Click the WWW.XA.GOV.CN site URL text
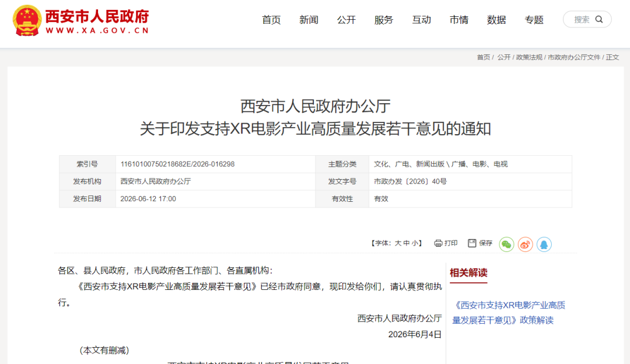630x364 pixels. (x=97, y=30)
